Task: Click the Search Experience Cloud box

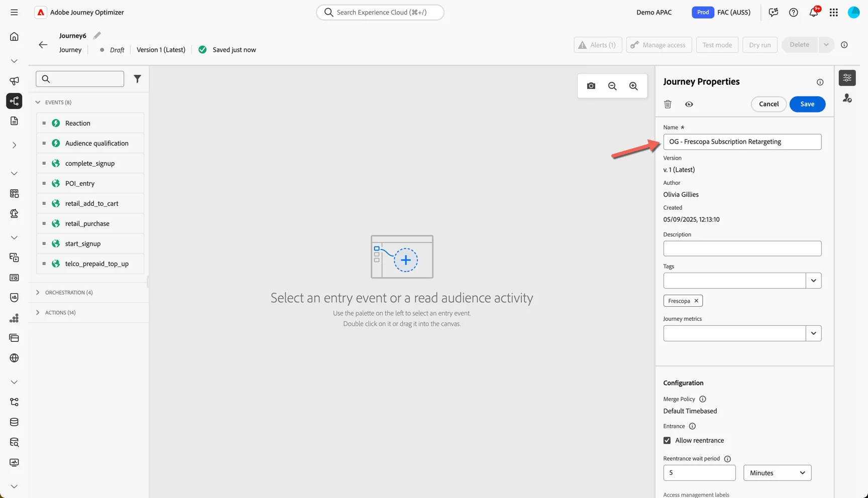Action: 380,12
